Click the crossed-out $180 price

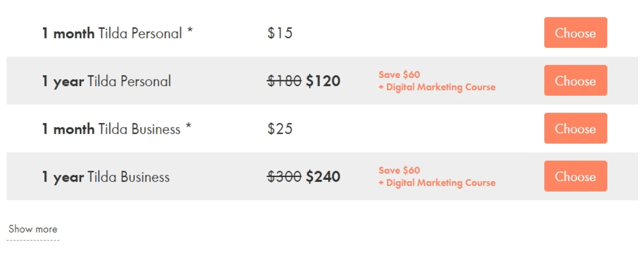point(284,81)
